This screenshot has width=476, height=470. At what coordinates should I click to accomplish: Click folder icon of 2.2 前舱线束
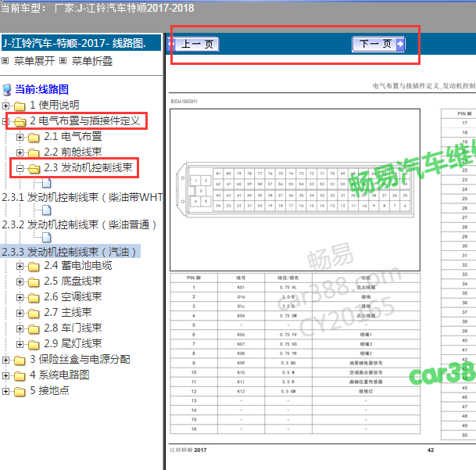tap(34, 152)
